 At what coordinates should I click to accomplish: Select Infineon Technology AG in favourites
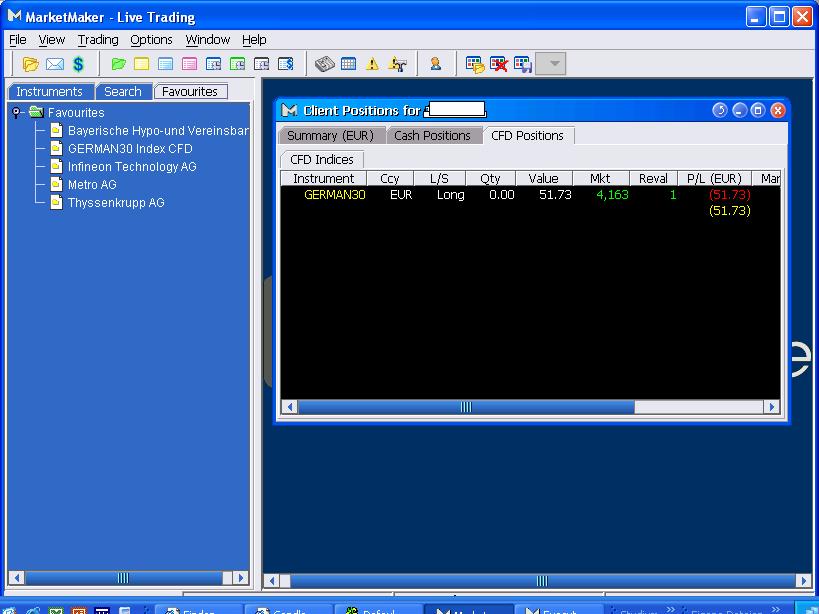click(x=132, y=167)
